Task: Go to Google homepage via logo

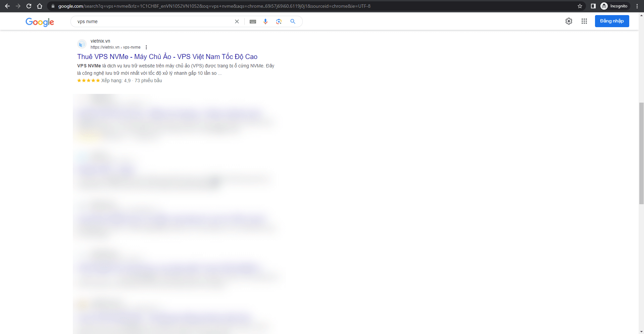Action: [40, 22]
